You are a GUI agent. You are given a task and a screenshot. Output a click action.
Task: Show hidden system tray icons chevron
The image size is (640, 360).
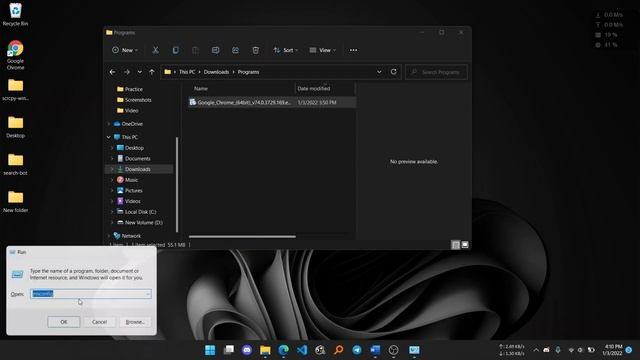point(536,350)
